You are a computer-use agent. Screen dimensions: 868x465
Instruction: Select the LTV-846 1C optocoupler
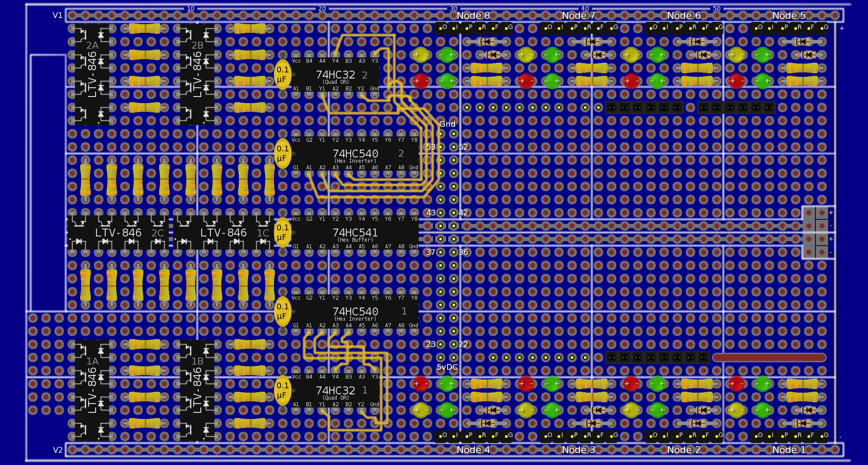point(224,232)
